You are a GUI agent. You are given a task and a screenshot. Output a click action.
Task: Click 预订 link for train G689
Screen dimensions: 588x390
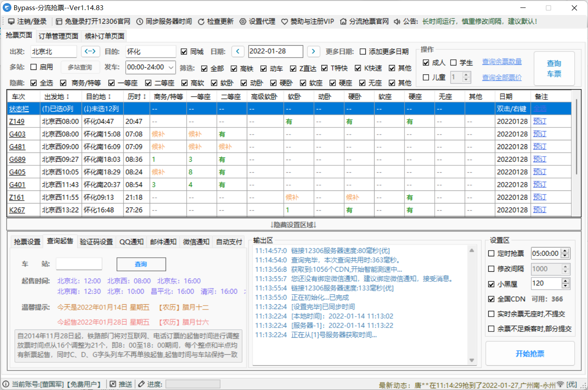540,159
